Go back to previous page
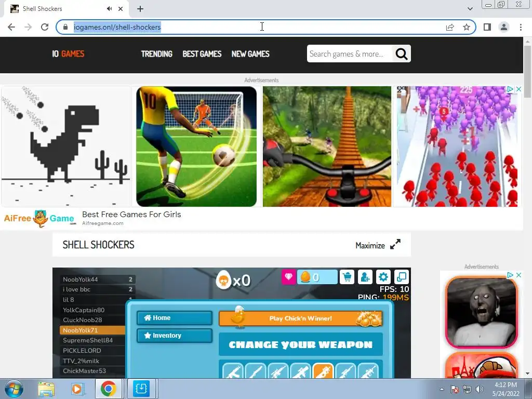532x399 pixels. [x=11, y=27]
